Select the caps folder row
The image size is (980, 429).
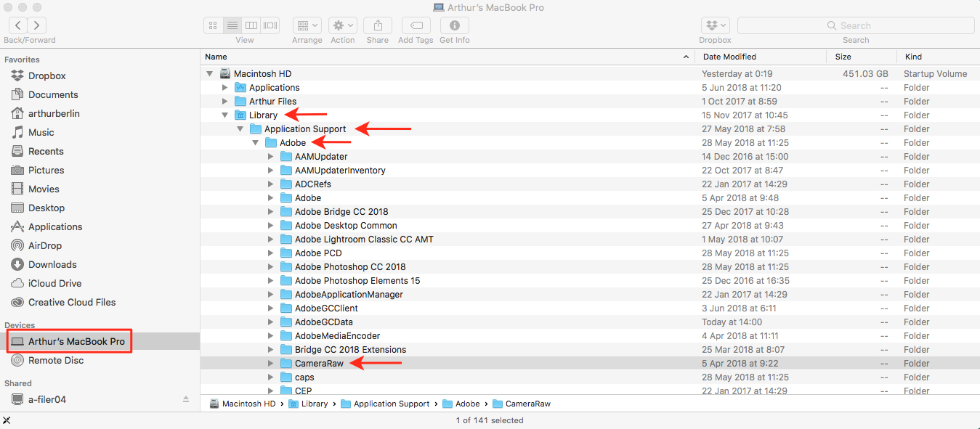[x=590, y=377]
